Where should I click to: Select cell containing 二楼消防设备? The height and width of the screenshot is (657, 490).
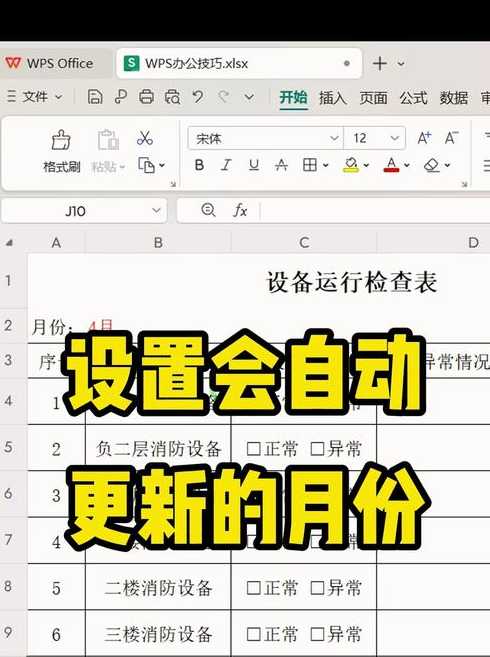coord(158,587)
